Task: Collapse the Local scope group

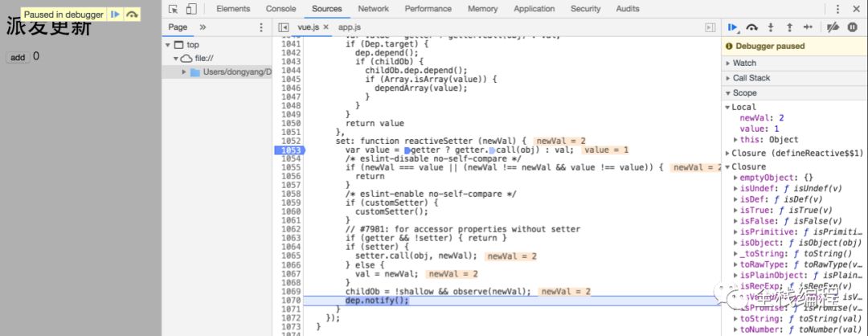Action: point(727,107)
